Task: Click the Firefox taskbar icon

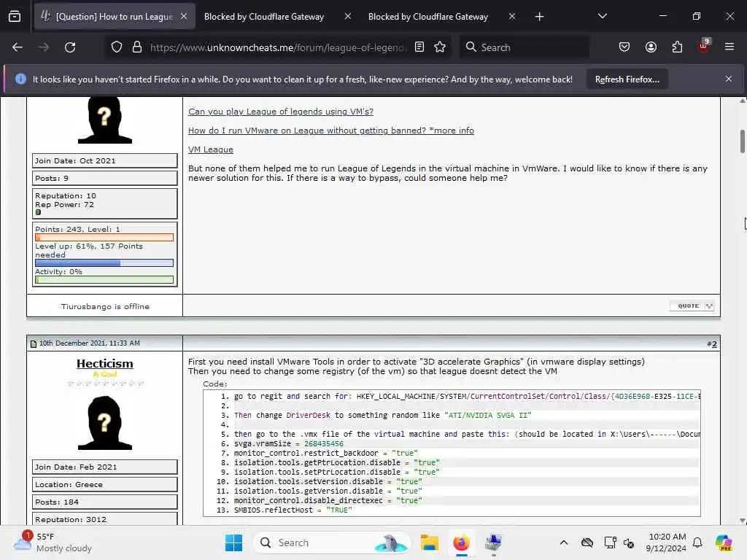Action: click(461, 542)
